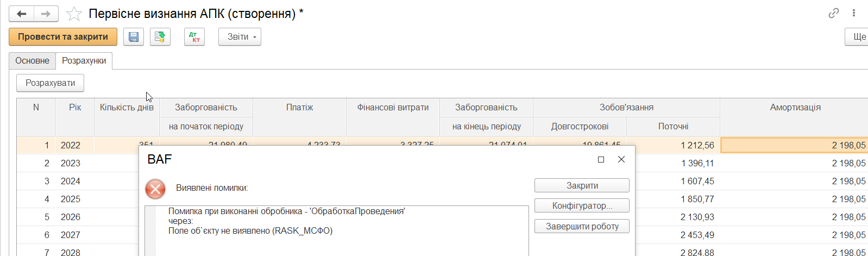Show Дт/Кт accounting entries
Screen dimensions: 868x256
194,37
